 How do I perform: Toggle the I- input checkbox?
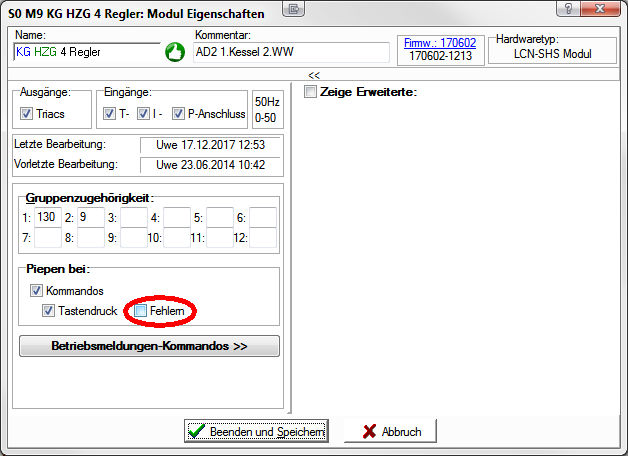(x=143, y=114)
